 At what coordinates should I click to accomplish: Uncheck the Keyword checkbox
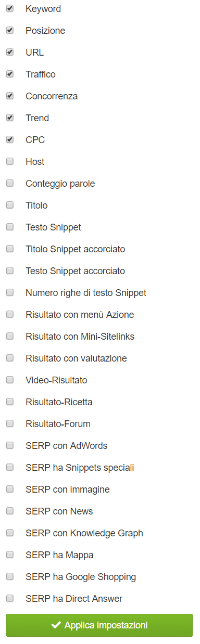tap(10, 8)
